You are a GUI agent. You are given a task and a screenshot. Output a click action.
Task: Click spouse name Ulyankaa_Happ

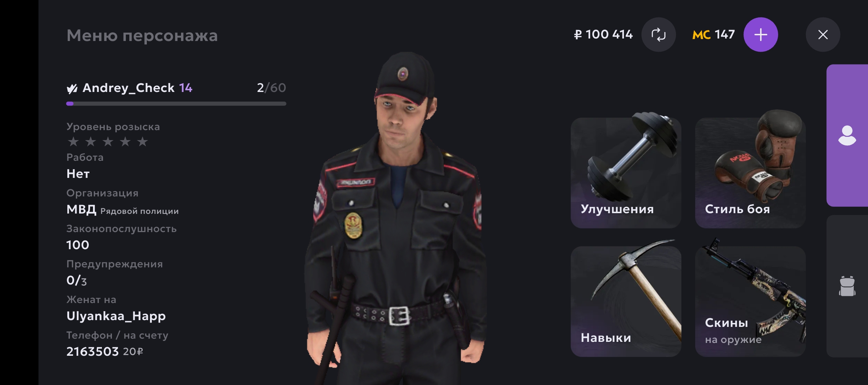116,316
